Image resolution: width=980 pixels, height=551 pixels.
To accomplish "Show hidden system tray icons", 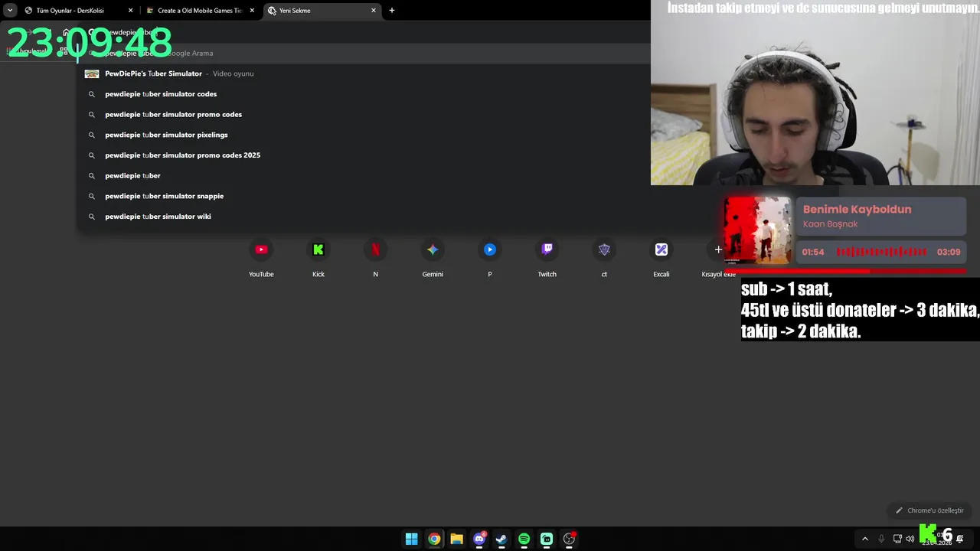I will pyautogui.click(x=865, y=539).
